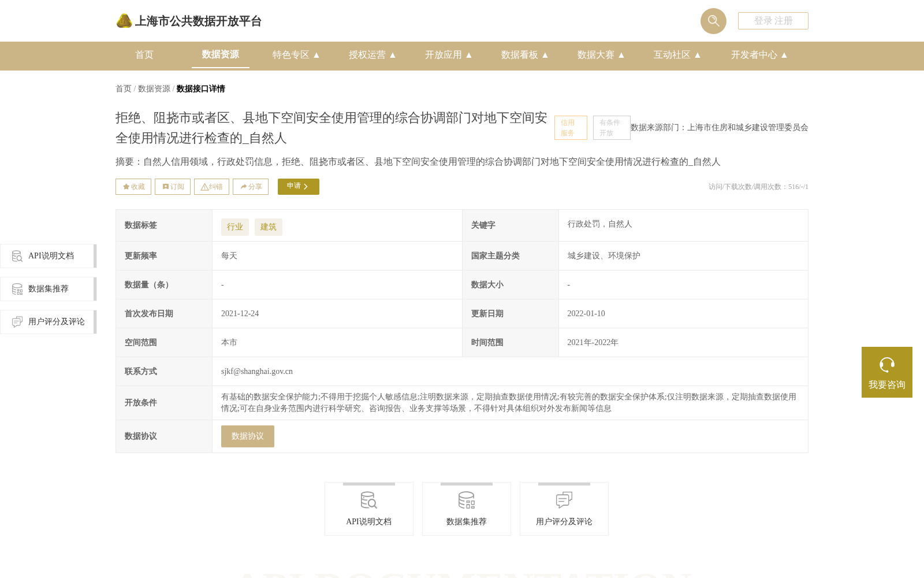Click the contact email sjkf@shanghai.gov.cn
924x578 pixels.
point(257,372)
